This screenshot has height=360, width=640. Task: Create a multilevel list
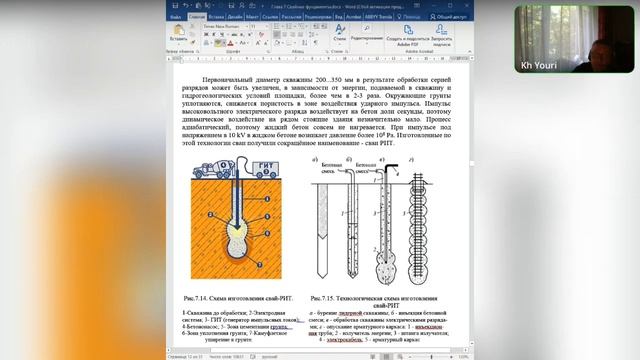click(x=301, y=26)
